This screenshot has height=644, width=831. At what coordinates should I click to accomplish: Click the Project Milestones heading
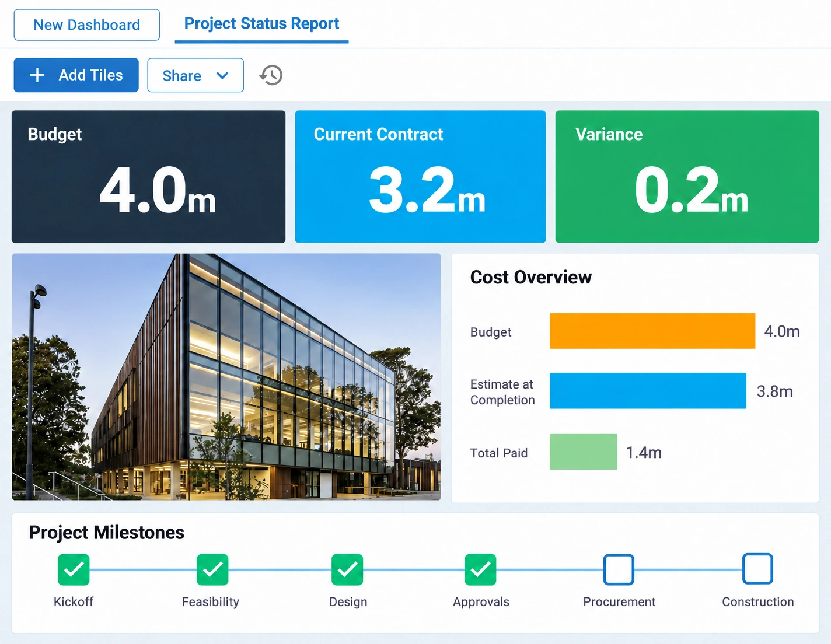(x=107, y=533)
